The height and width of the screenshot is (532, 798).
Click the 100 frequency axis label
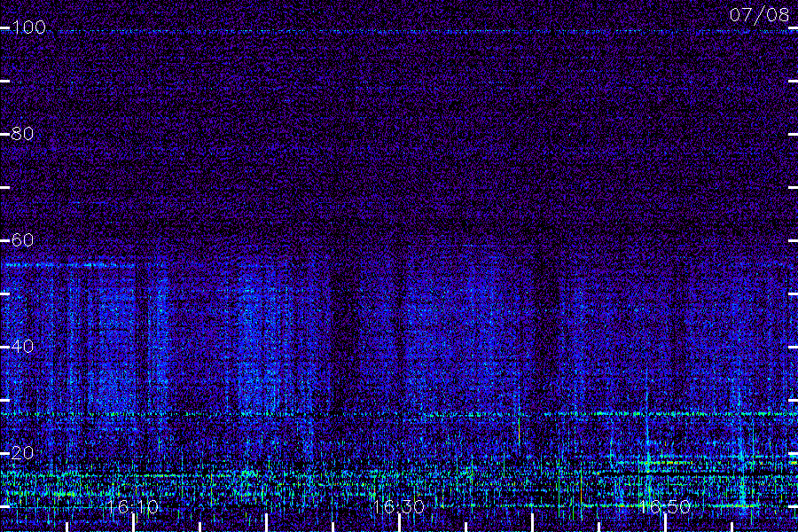(x=28, y=27)
